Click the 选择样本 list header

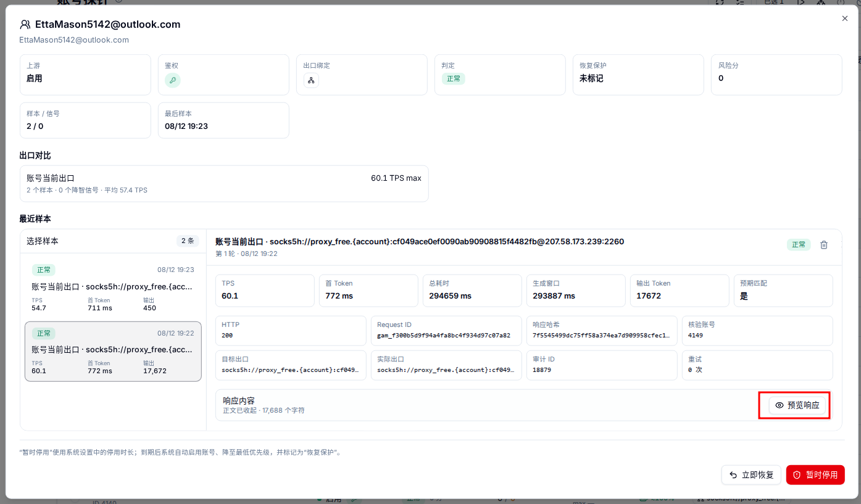(43, 241)
